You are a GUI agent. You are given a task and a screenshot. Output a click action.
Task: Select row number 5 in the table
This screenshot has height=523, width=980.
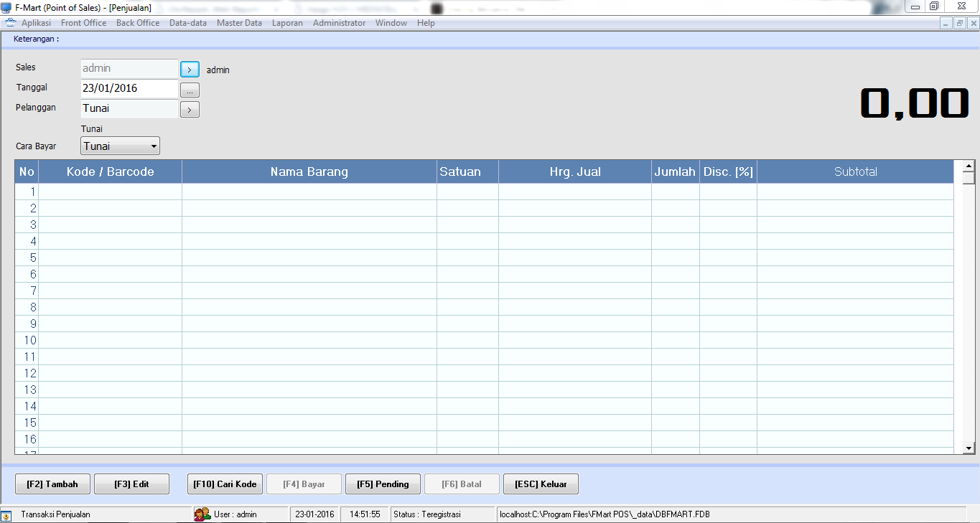click(485, 258)
